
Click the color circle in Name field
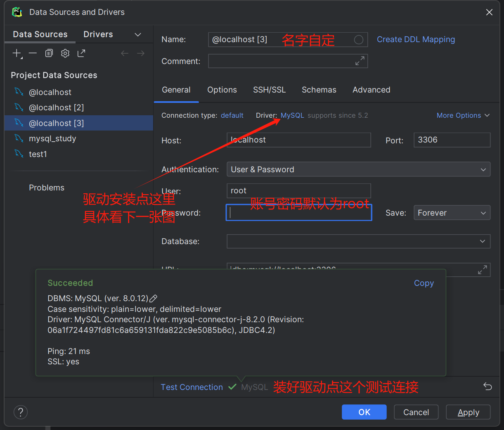click(359, 40)
